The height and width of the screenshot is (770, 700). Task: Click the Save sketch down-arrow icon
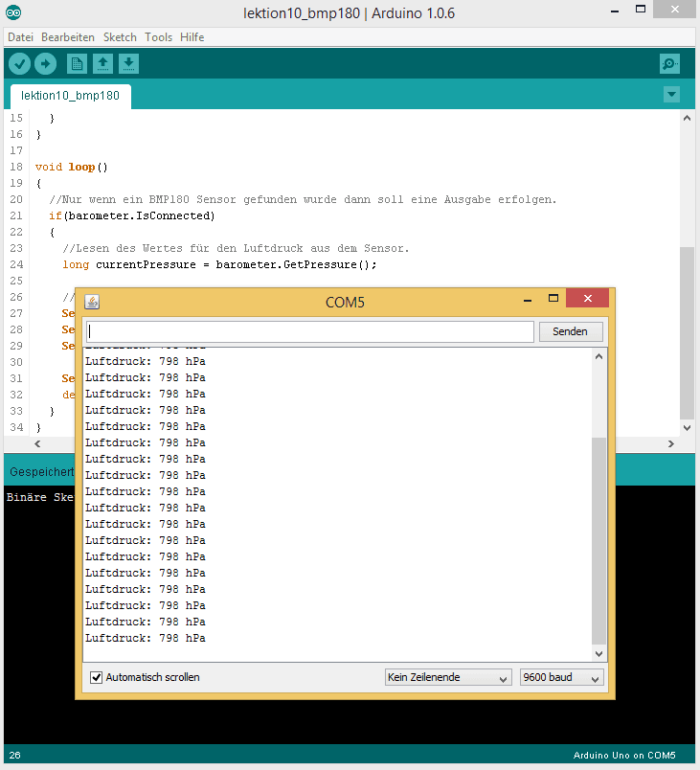click(x=128, y=64)
